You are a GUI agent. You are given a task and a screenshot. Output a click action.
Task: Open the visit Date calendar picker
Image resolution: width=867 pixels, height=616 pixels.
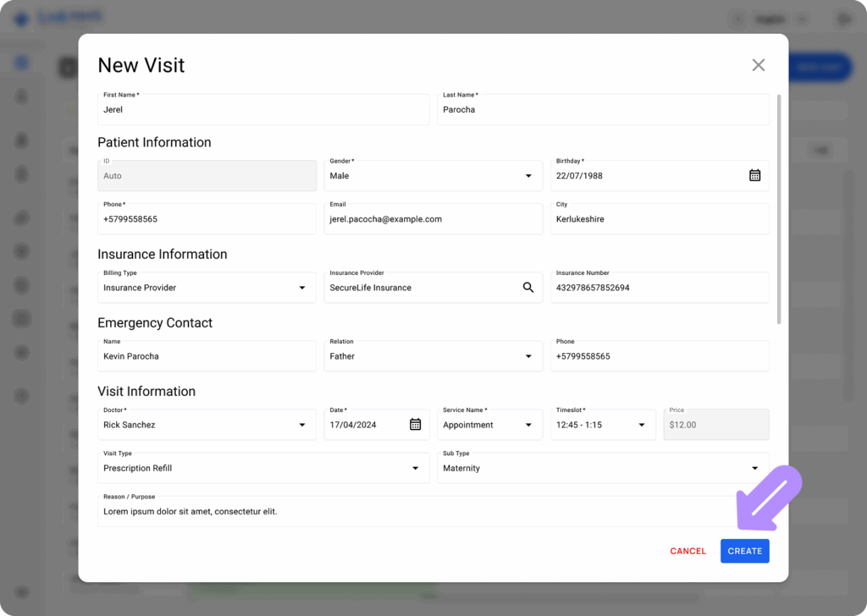pyautogui.click(x=415, y=424)
